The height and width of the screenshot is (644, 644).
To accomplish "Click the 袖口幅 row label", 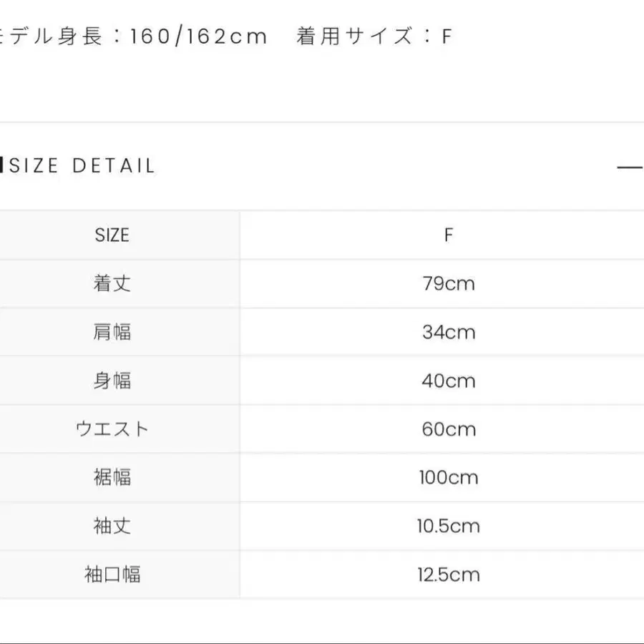I will [112, 575].
